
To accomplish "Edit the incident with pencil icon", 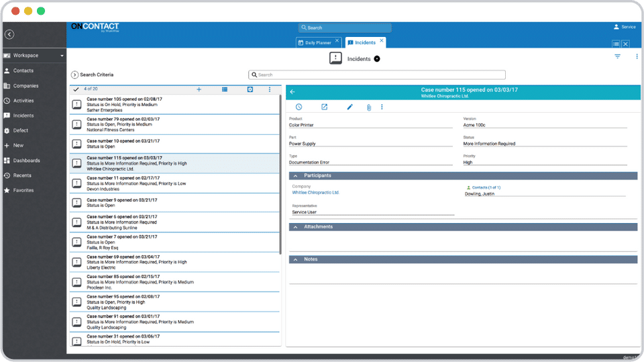I will click(x=350, y=107).
